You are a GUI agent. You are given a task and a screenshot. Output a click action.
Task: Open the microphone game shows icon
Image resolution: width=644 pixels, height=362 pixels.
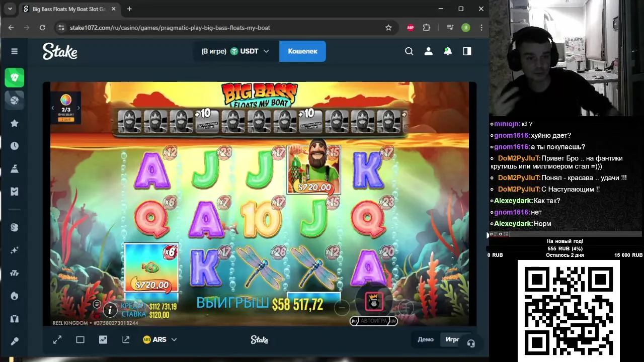coord(15,341)
